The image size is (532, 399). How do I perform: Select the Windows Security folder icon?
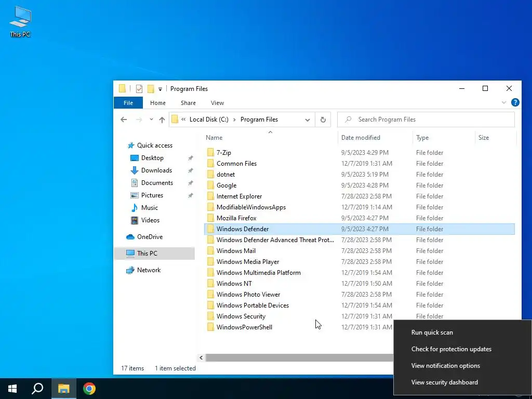210,316
